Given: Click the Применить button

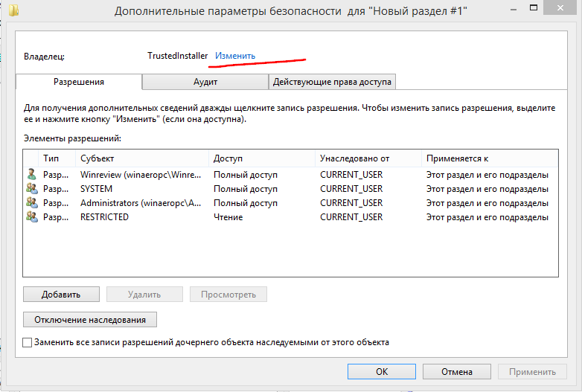Looking at the screenshot, I should [x=532, y=372].
